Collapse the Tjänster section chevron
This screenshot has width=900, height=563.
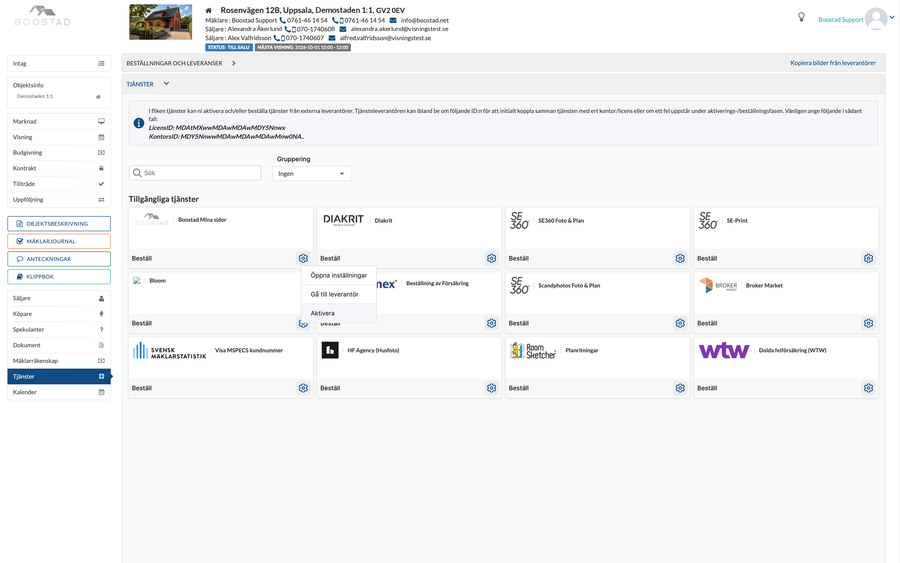[166, 84]
